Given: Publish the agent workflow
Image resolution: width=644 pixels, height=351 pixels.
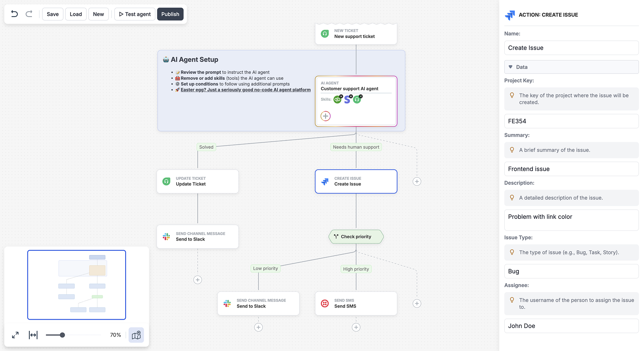Looking at the screenshot, I should [x=170, y=14].
